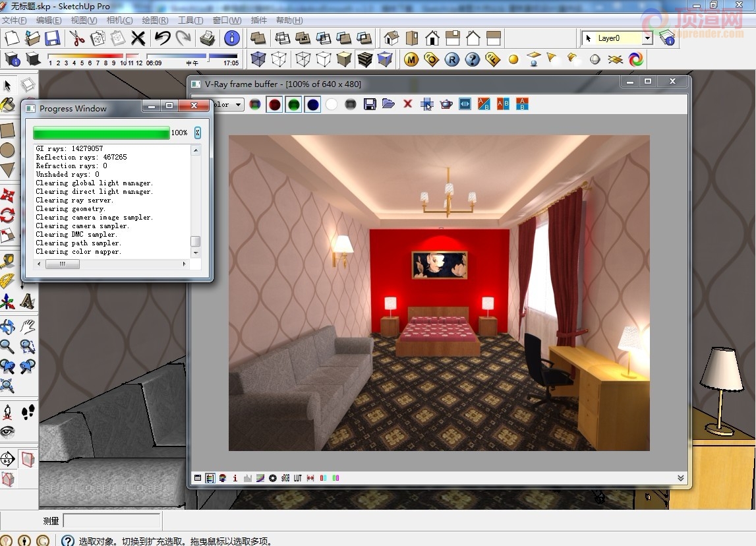Save the model with the floppy icon
The width and height of the screenshot is (756, 546).
click(53, 38)
